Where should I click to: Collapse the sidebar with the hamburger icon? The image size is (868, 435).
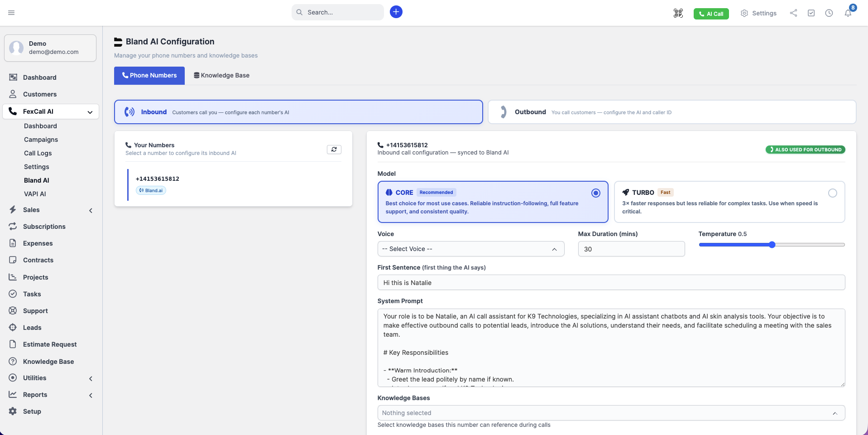[12, 13]
